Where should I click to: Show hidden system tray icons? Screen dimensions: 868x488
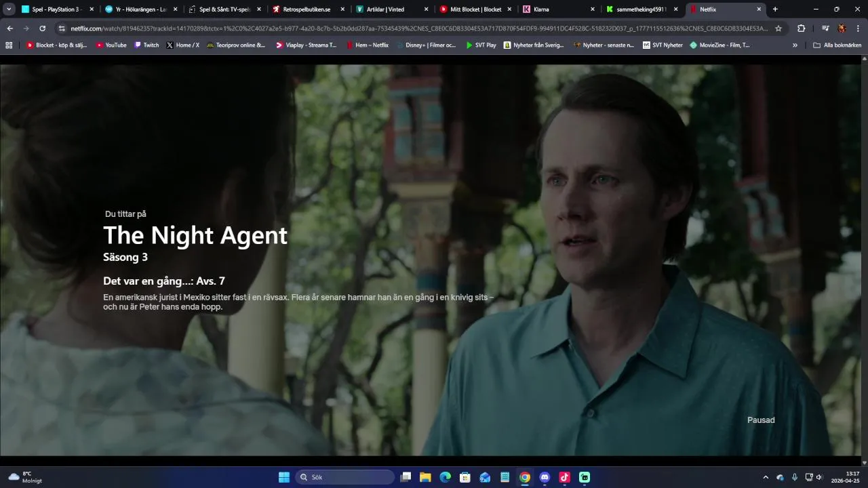point(766,477)
